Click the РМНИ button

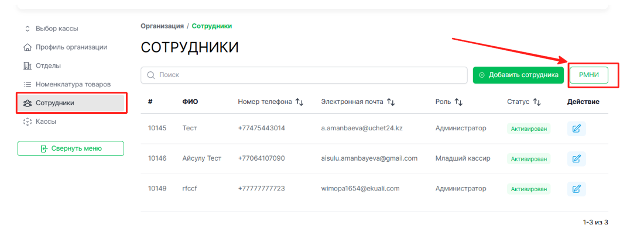(588, 75)
